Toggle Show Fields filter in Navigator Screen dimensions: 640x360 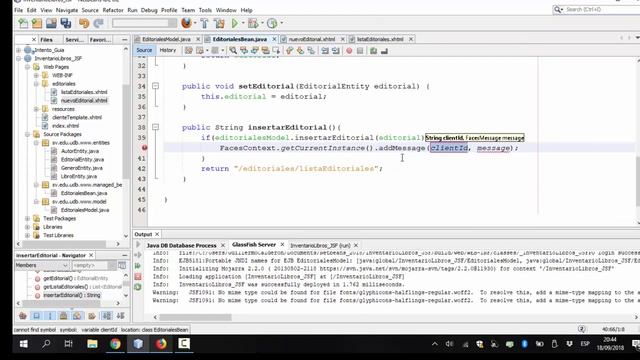point(36,316)
